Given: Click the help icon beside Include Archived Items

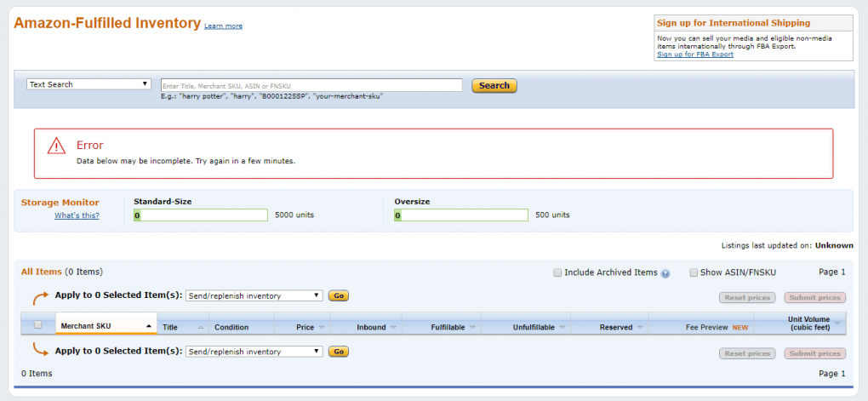Looking at the screenshot, I should 665,273.
